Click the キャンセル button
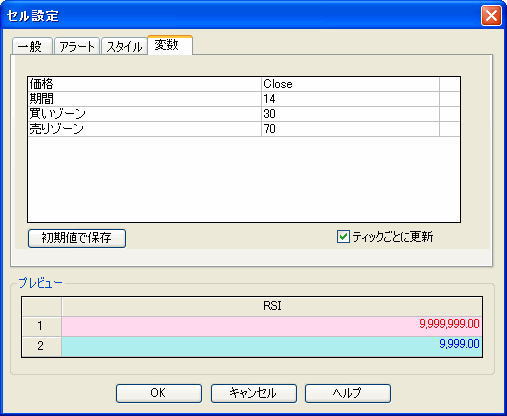Image resolution: width=507 pixels, height=416 pixels. [x=254, y=393]
